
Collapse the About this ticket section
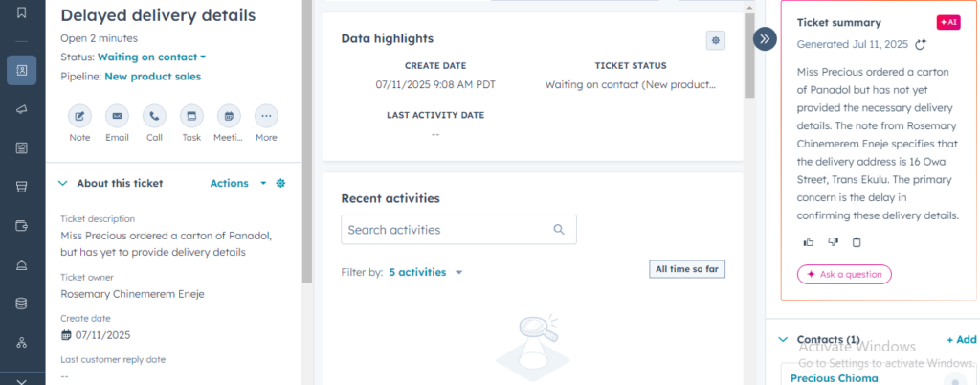pos(62,183)
